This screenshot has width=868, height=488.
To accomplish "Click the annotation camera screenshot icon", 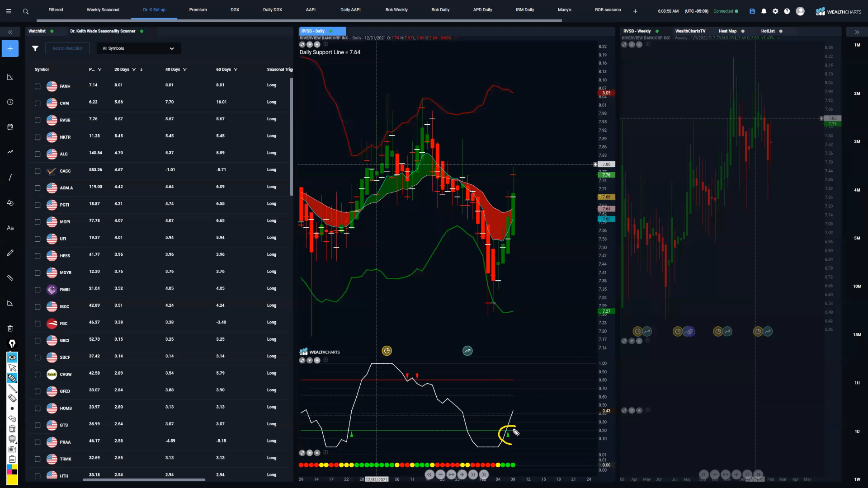I will [12, 449].
